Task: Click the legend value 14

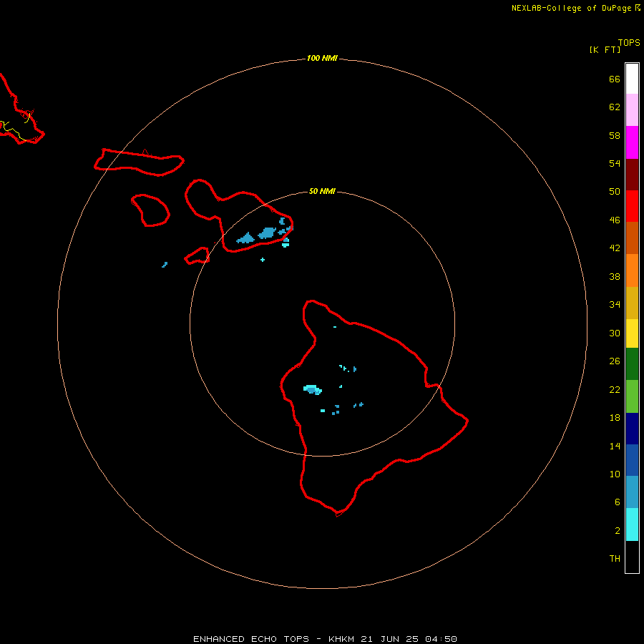Action: tap(615, 446)
